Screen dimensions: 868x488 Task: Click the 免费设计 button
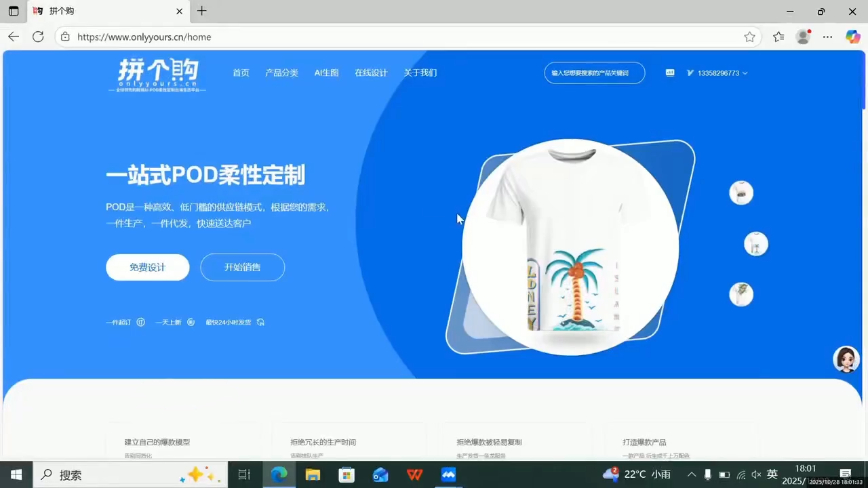pyautogui.click(x=148, y=267)
